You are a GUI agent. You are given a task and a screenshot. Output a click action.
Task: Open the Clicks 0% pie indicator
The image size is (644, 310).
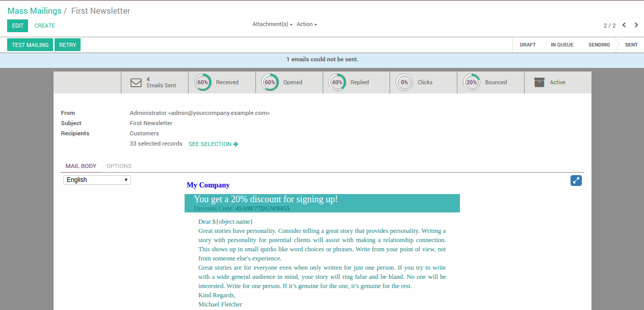pos(404,82)
